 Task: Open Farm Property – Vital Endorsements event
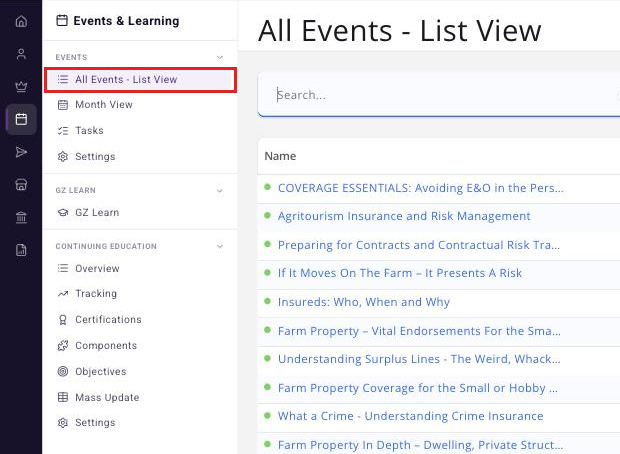point(419,331)
